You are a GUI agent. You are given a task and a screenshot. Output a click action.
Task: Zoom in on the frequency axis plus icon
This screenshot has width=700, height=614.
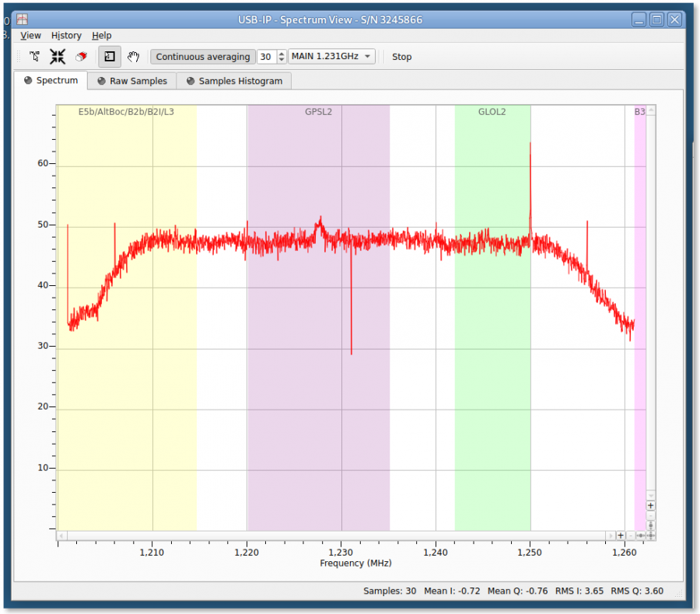621,536
